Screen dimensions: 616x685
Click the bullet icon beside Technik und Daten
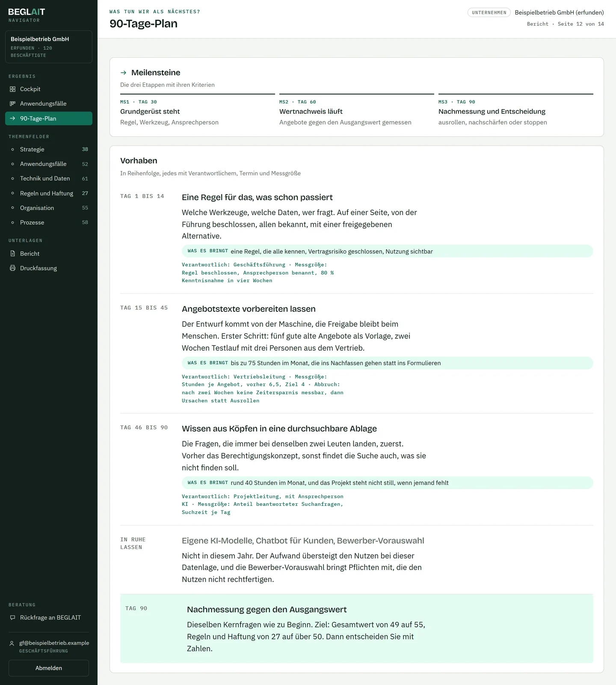point(12,178)
